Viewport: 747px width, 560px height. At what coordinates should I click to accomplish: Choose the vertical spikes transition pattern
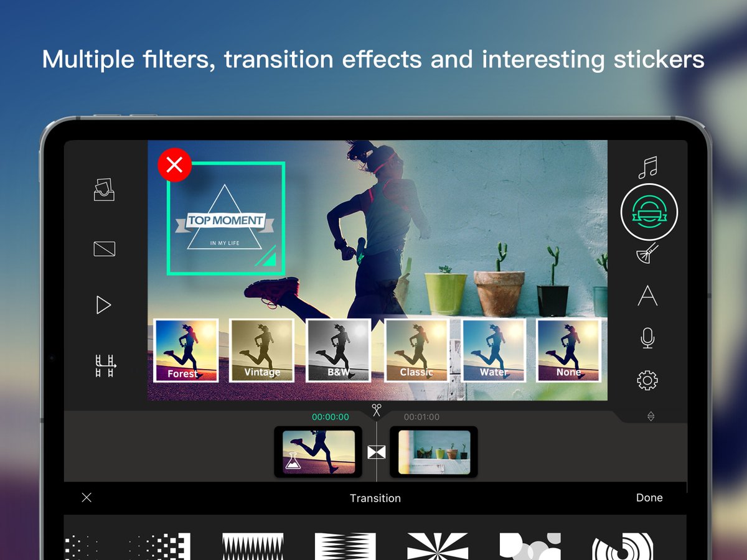(x=253, y=546)
